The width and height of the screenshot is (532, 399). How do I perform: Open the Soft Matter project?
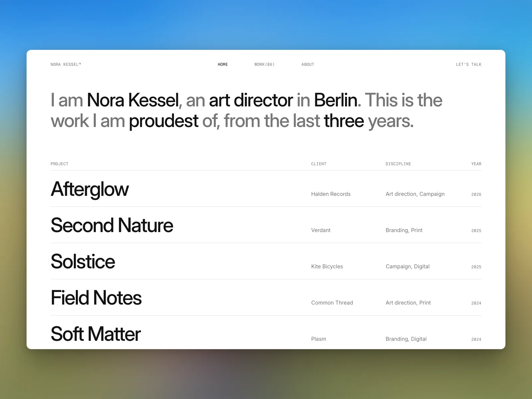coord(96,334)
